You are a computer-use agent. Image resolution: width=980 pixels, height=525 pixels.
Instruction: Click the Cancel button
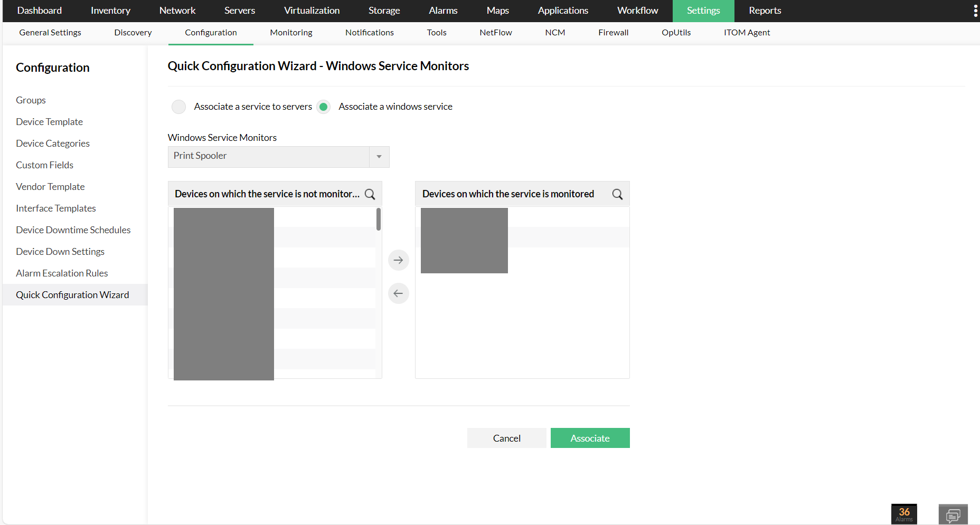pos(507,438)
